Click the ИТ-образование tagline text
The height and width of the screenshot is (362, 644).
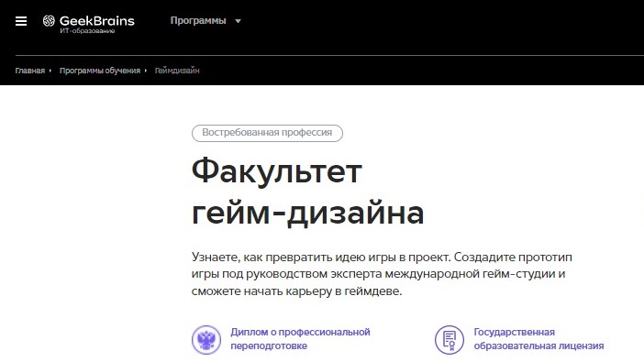(x=87, y=31)
